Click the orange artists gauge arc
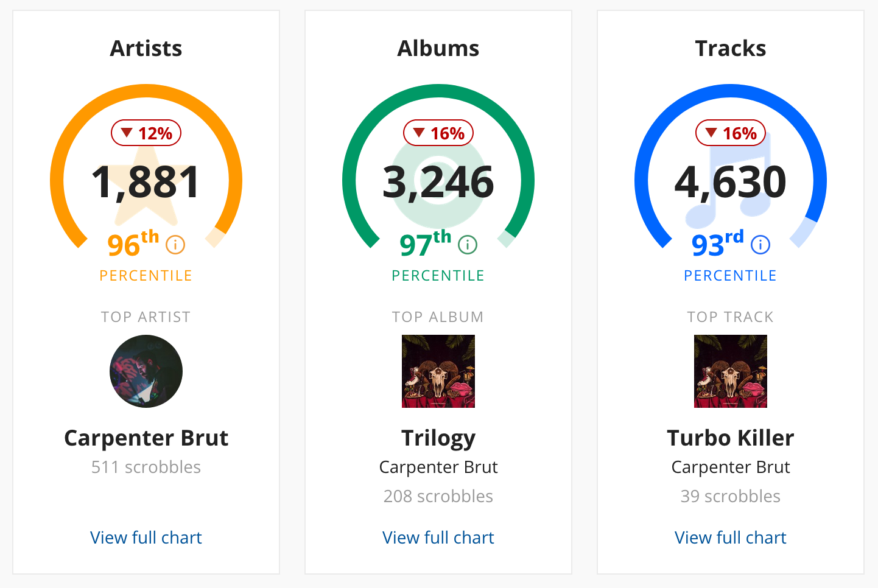 click(146, 91)
